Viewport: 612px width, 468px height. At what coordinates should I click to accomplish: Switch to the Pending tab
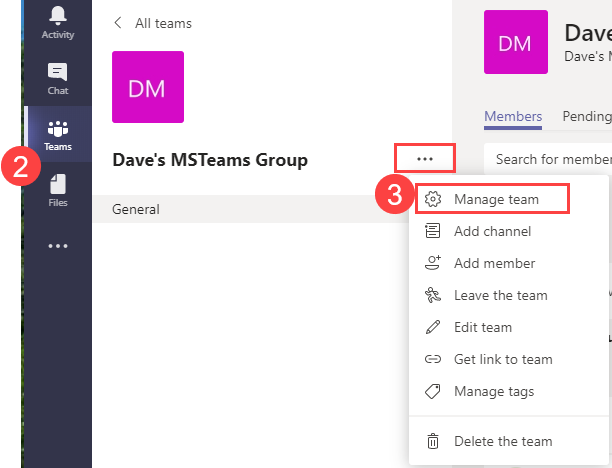click(x=587, y=116)
